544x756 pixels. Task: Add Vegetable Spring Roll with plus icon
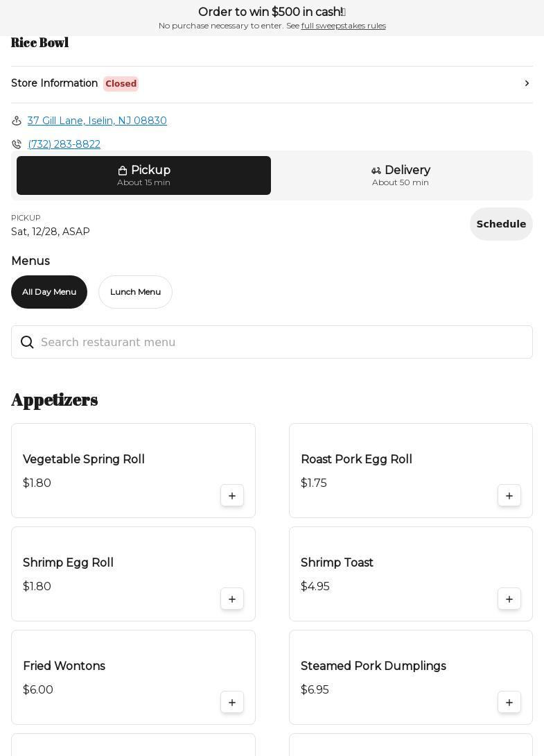coord(232,496)
